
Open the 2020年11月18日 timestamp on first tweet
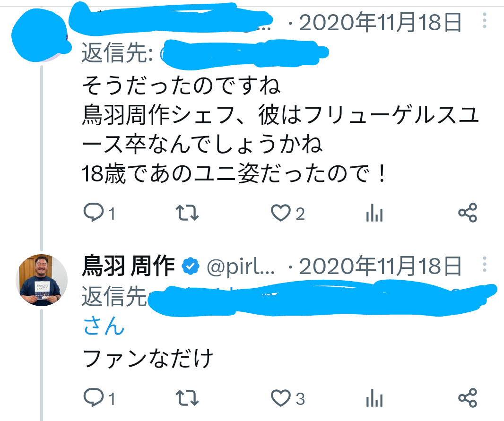point(381,22)
